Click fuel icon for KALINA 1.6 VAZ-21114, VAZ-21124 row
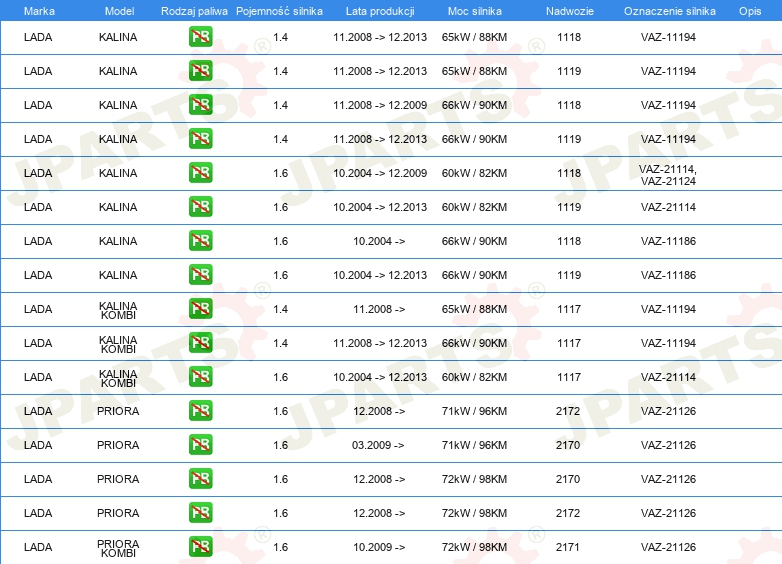Image resolution: width=782 pixels, height=564 pixels. click(x=200, y=173)
